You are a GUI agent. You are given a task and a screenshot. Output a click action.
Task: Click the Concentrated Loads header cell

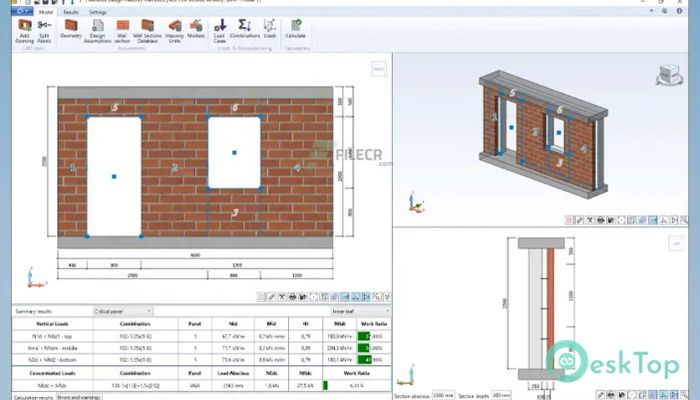pyautogui.click(x=52, y=373)
